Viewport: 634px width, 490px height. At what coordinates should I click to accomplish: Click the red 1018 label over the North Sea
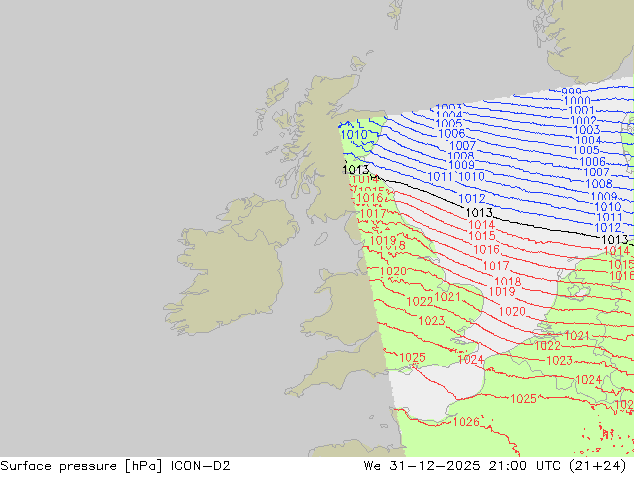pos(508,281)
